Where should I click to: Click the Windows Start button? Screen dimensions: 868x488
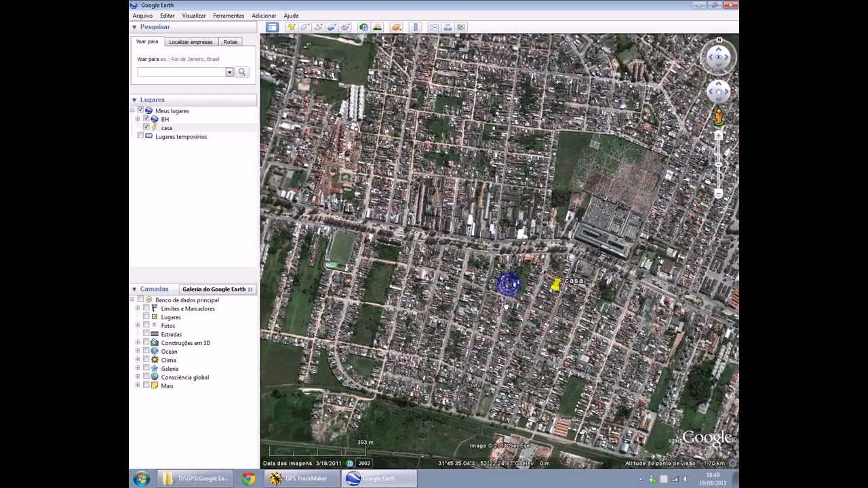tap(141, 479)
